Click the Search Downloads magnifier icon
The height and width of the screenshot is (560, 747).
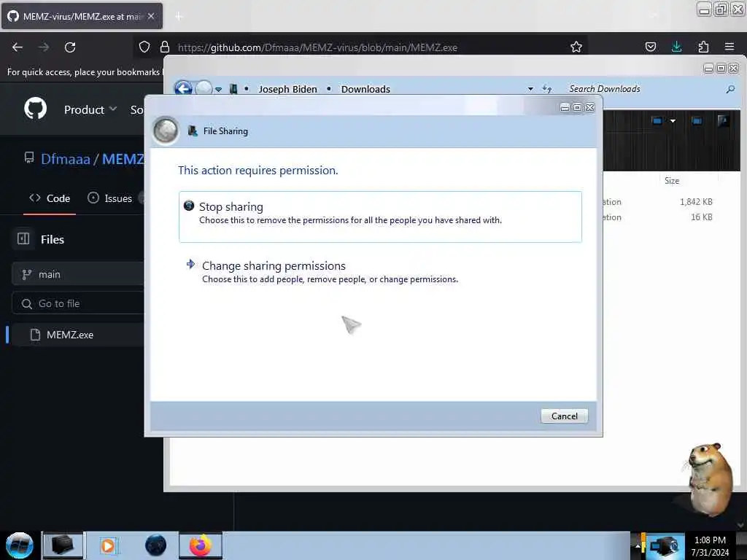click(x=730, y=89)
